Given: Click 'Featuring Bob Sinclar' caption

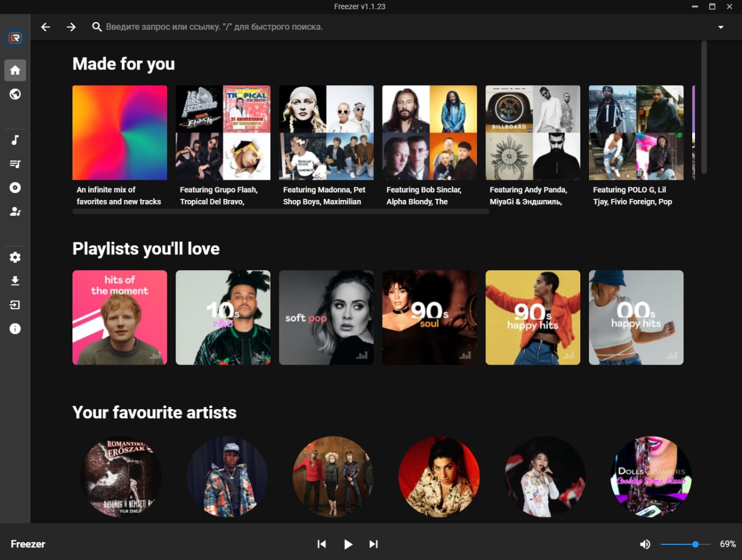Looking at the screenshot, I should tap(424, 196).
